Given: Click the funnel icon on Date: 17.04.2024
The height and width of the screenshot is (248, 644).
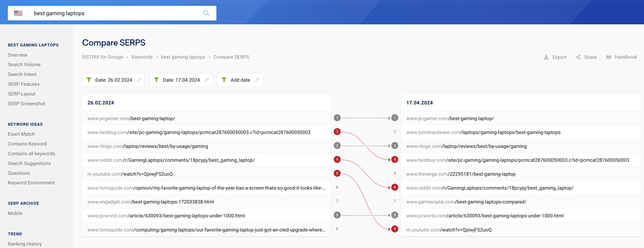Looking at the screenshot, I should 156,80.
